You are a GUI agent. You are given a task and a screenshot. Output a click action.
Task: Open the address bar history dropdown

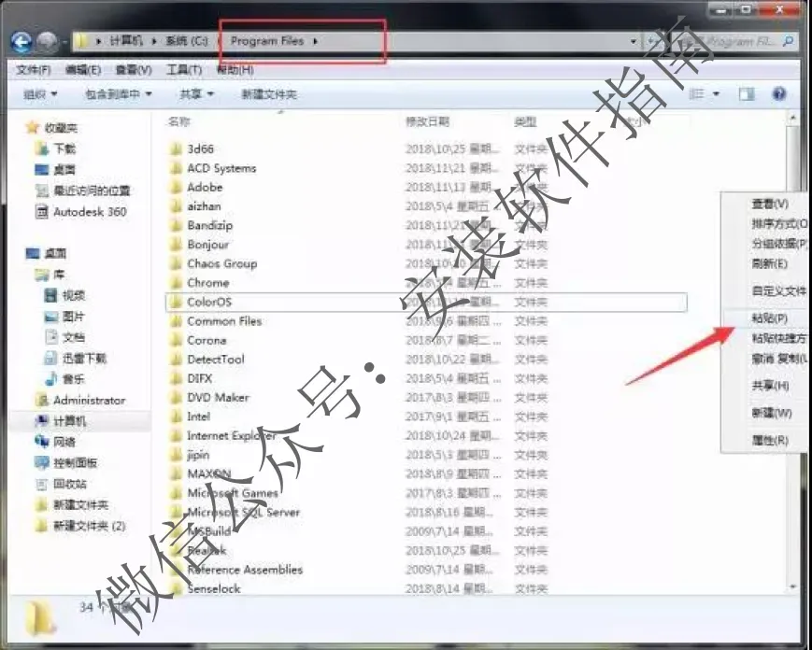click(x=634, y=41)
